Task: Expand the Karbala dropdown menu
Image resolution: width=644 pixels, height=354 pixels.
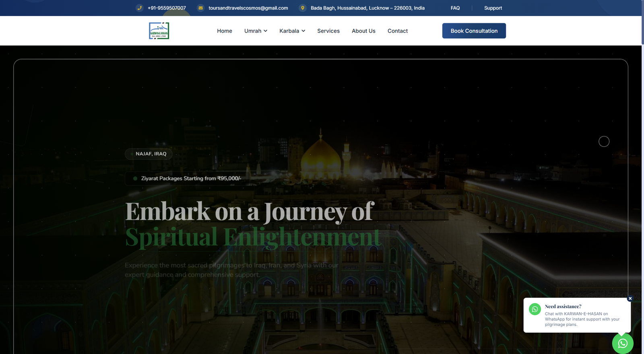Action: (292, 31)
